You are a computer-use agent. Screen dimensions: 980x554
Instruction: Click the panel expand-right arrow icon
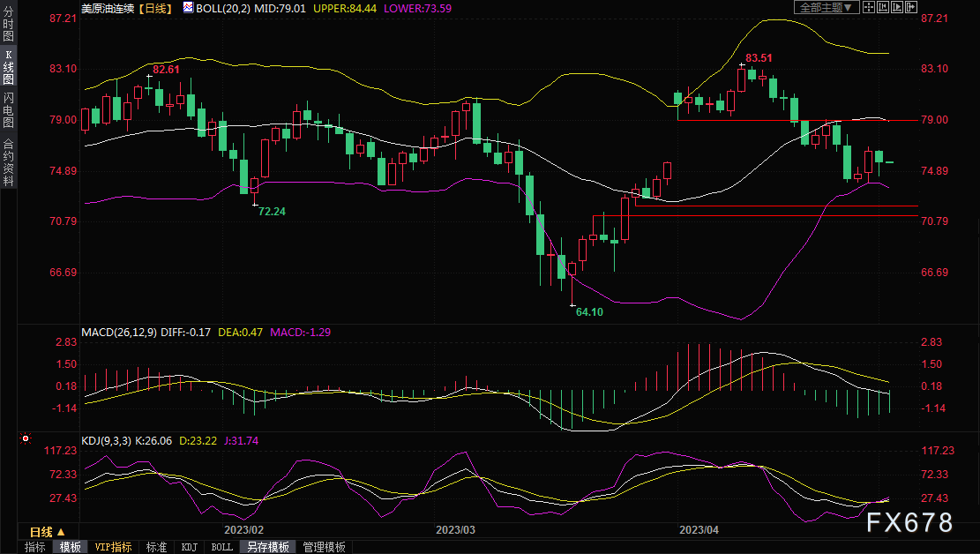pyautogui.click(x=910, y=8)
